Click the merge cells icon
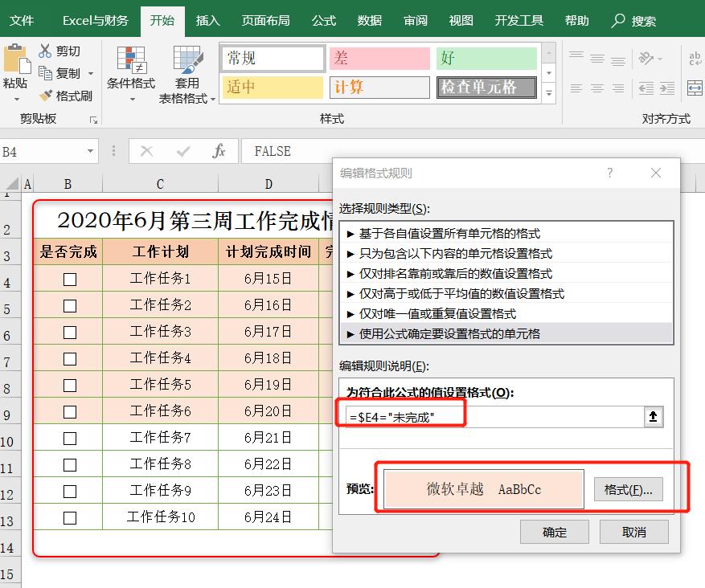 pyautogui.click(x=695, y=88)
